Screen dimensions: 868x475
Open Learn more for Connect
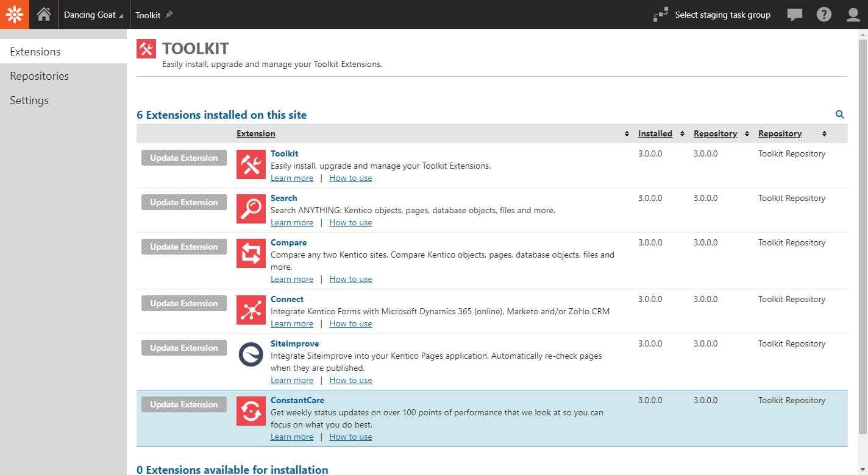point(292,323)
